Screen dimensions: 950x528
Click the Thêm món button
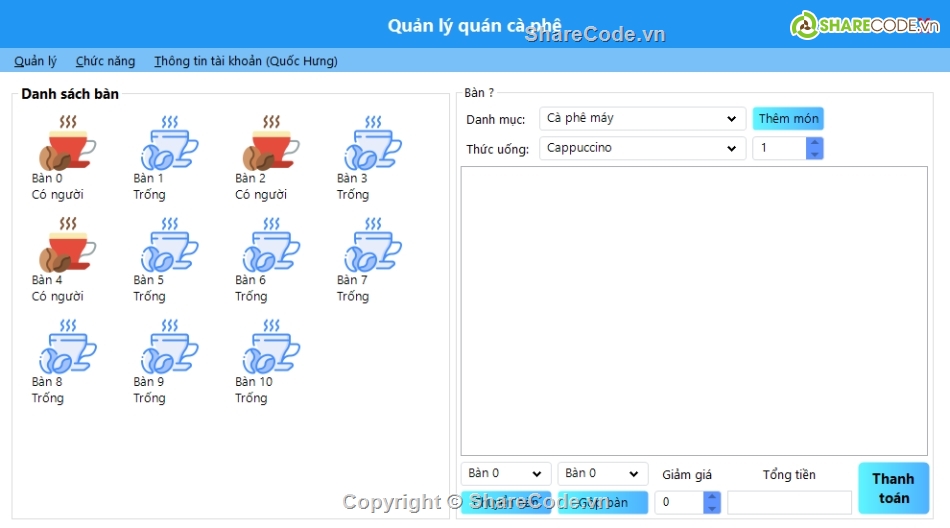(788, 119)
